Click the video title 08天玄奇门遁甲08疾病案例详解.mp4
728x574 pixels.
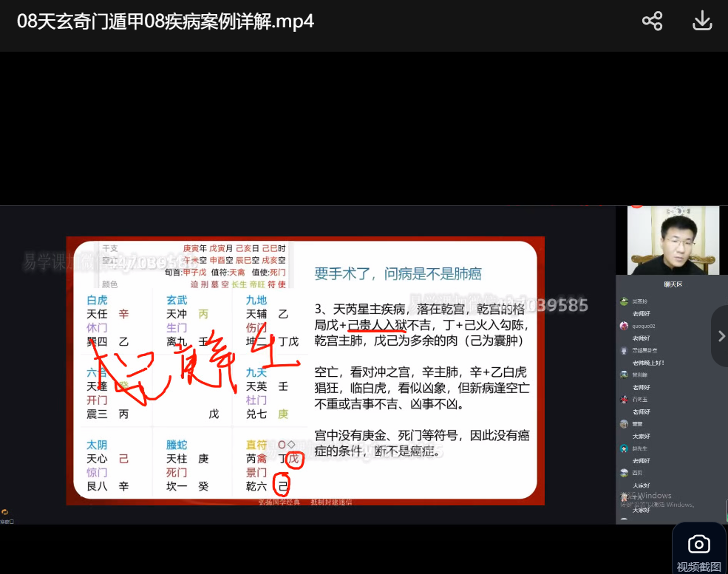[x=166, y=21]
